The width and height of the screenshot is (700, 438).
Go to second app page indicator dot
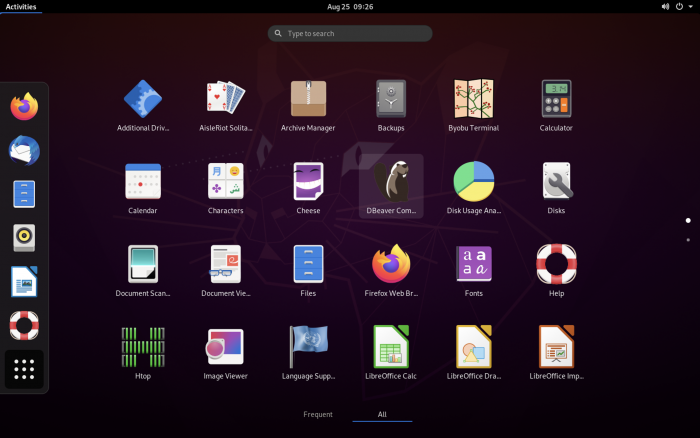pos(688,240)
